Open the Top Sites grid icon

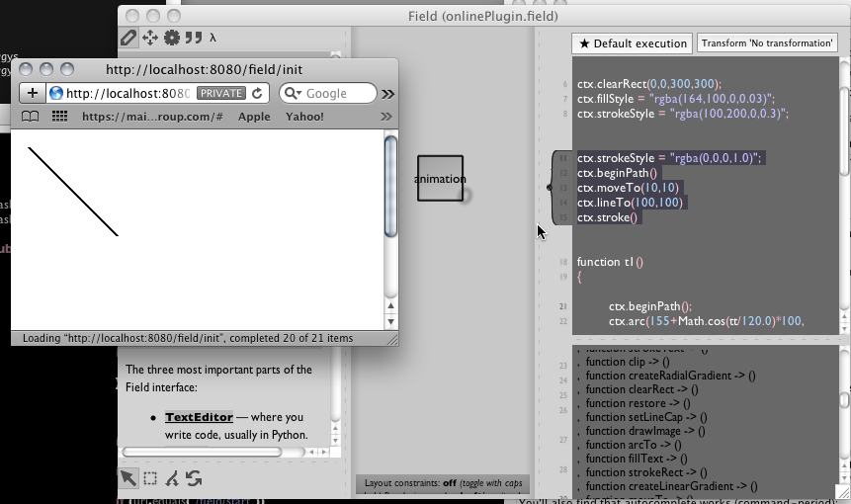point(59,117)
